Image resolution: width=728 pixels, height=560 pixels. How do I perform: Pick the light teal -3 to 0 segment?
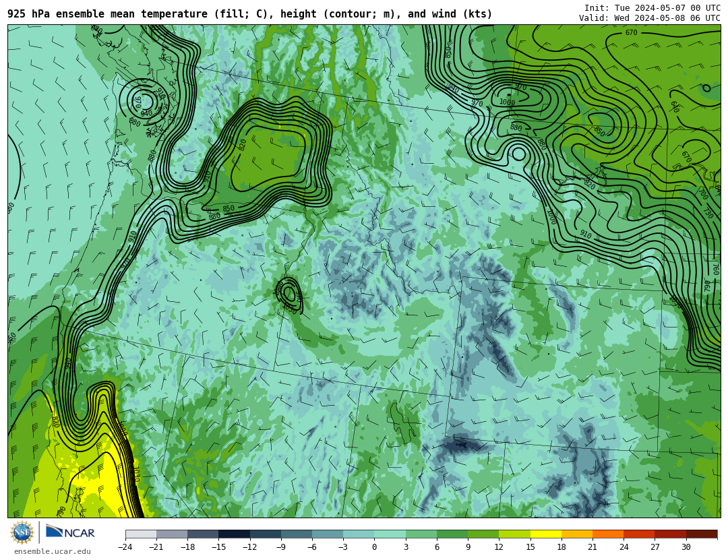[x=359, y=534]
